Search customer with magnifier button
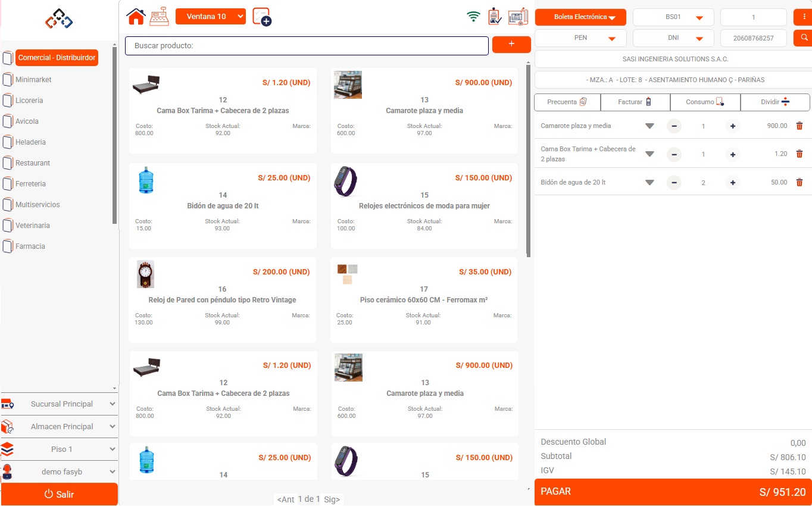The height and width of the screenshot is (506, 812). pyautogui.click(x=804, y=38)
